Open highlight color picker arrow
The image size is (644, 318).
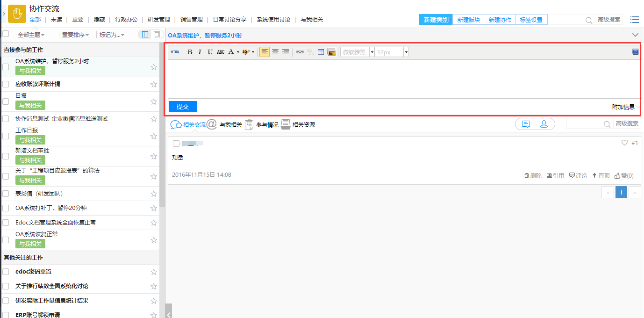point(253,52)
